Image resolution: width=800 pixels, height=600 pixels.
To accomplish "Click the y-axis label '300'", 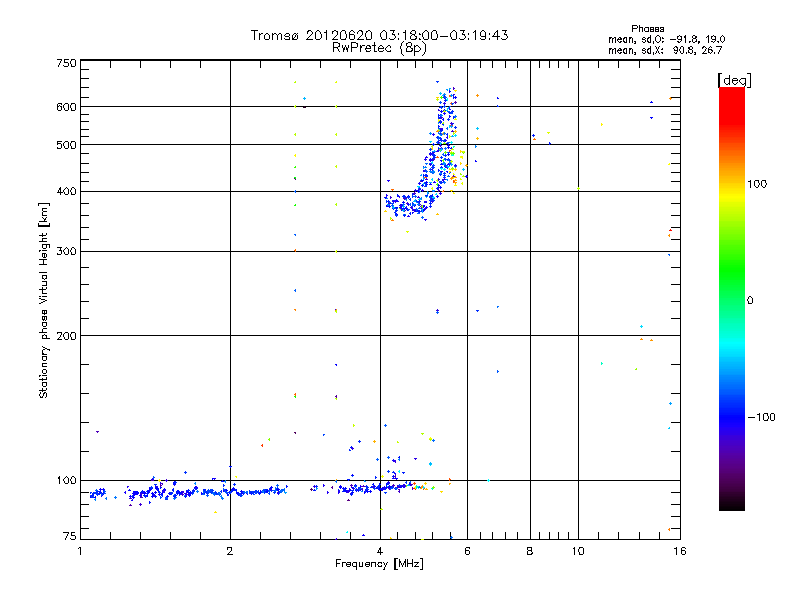I will tap(66, 251).
